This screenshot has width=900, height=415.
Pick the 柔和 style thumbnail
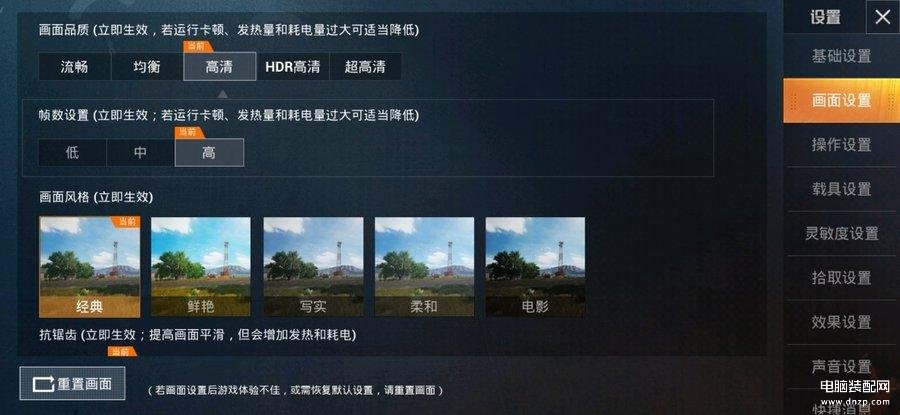(x=424, y=267)
